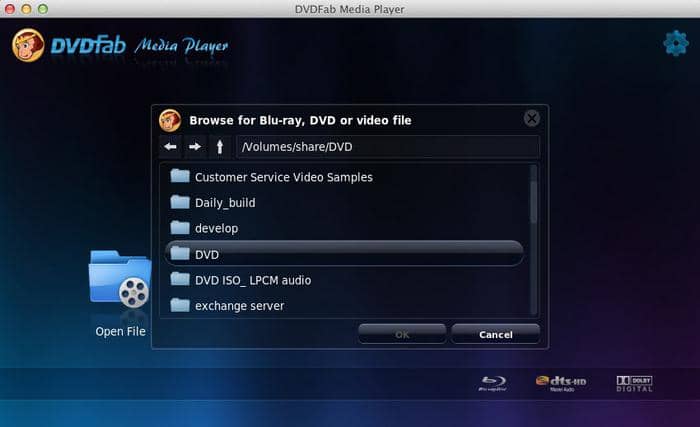Click folder icon beside exchange server
700x427 pixels.
pyautogui.click(x=180, y=305)
